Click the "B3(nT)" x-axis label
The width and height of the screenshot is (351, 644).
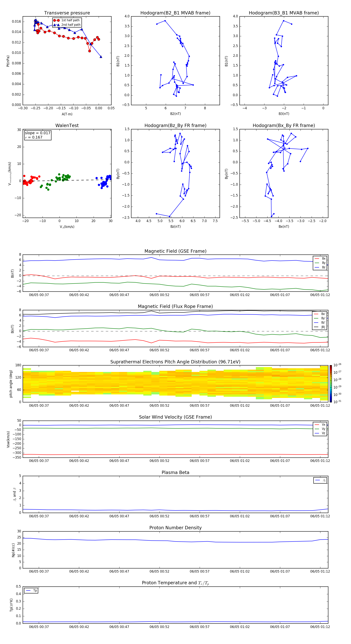click(x=284, y=114)
